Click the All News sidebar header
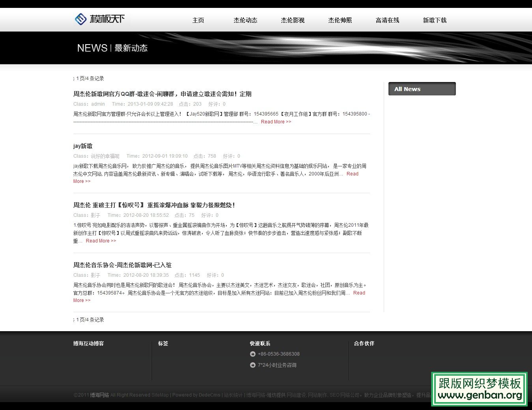The height and width of the screenshot is (410, 532). 407,89
